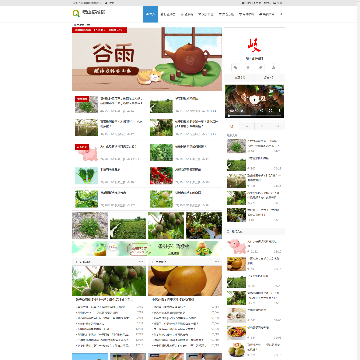Click the last social icon under red avatar
The height and width of the screenshot is (360, 360).
(273, 67)
